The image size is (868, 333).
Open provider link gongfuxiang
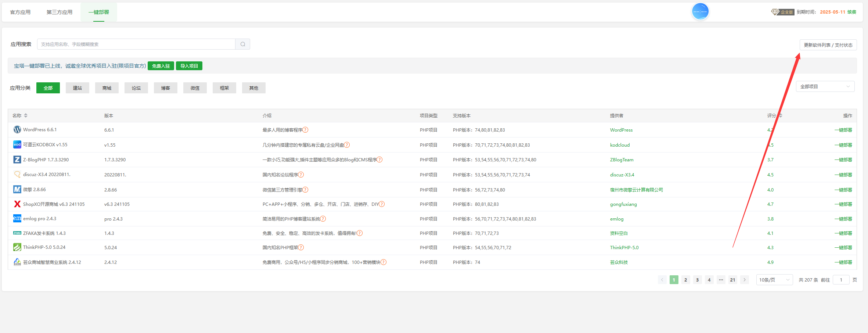click(x=623, y=204)
